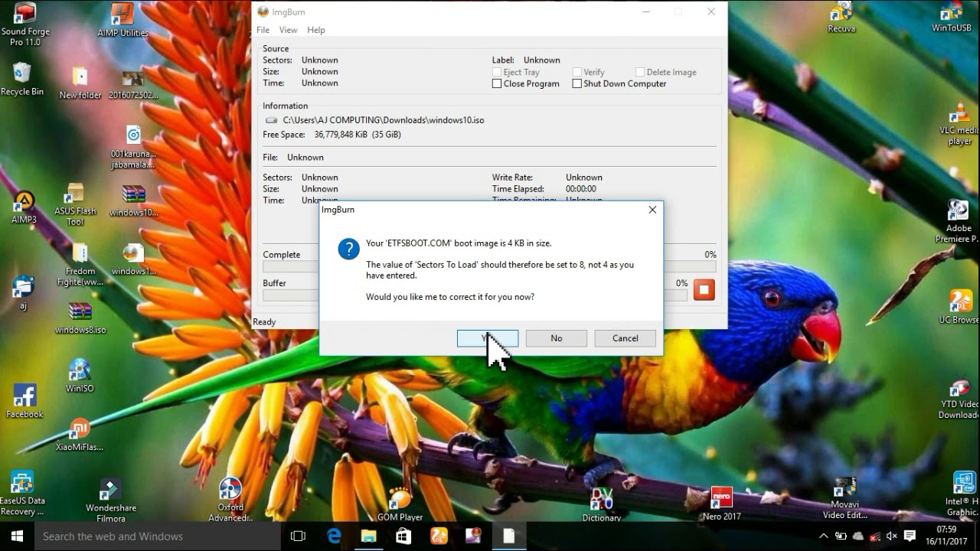Viewport: 980px width, 551px height.
Task: Open ImgBurn File menu
Action: [263, 30]
